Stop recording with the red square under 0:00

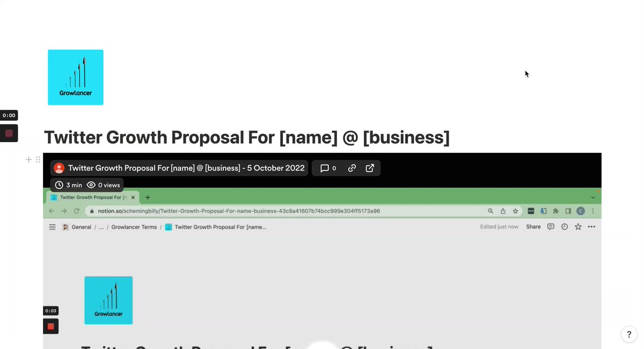[9, 133]
